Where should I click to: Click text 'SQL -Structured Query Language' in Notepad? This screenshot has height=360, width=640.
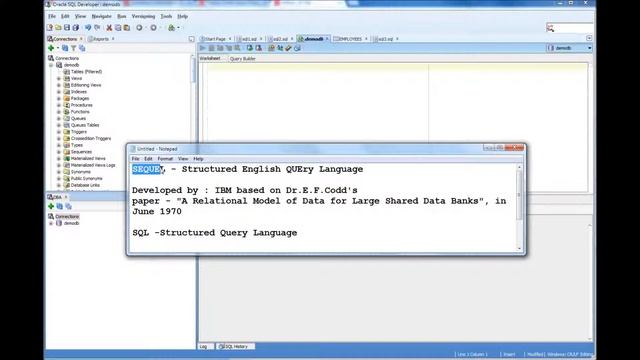pyautogui.click(x=215, y=233)
